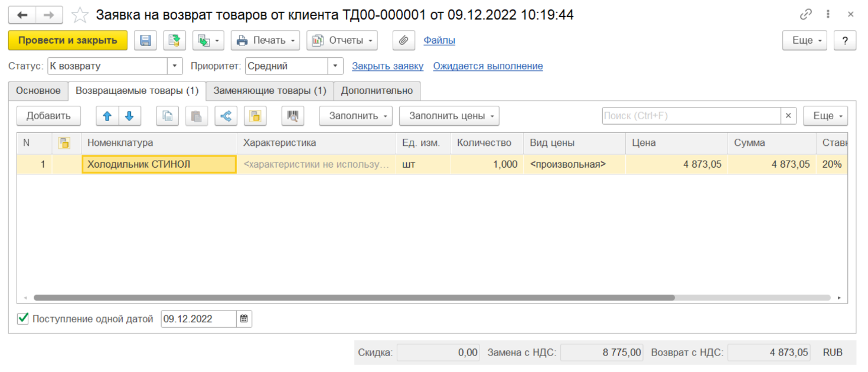Open the Печать menu button
Viewport: 868px width, 372px height.
point(265,41)
